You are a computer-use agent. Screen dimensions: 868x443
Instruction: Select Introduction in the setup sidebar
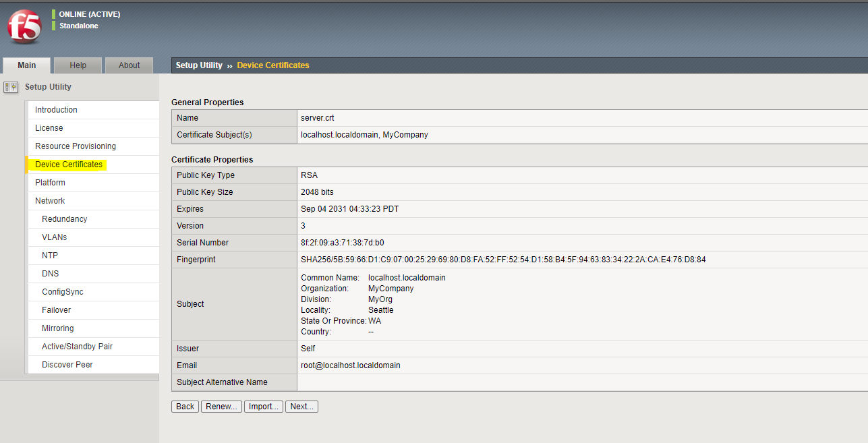coord(56,109)
